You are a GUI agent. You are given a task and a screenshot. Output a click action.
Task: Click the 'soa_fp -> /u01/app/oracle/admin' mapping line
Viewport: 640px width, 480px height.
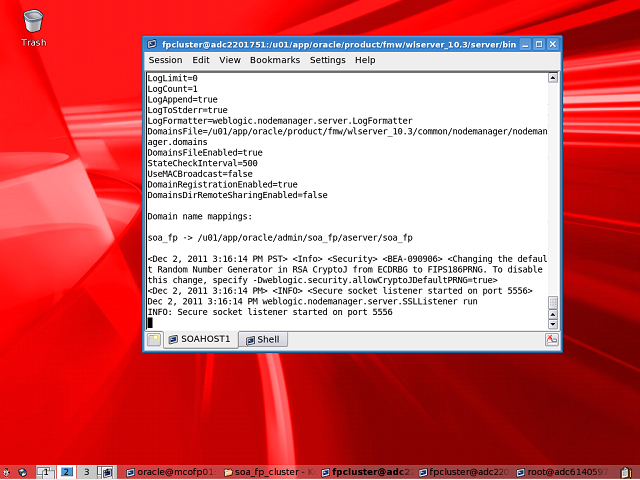click(280, 238)
